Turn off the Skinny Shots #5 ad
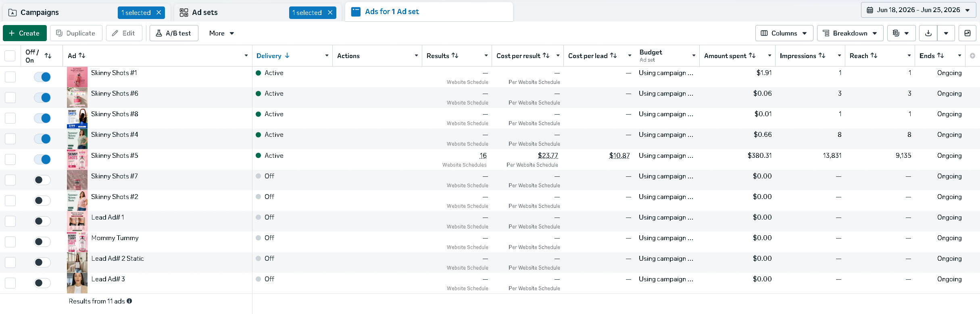The image size is (980, 314). pyautogui.click(x=42, y=159)
